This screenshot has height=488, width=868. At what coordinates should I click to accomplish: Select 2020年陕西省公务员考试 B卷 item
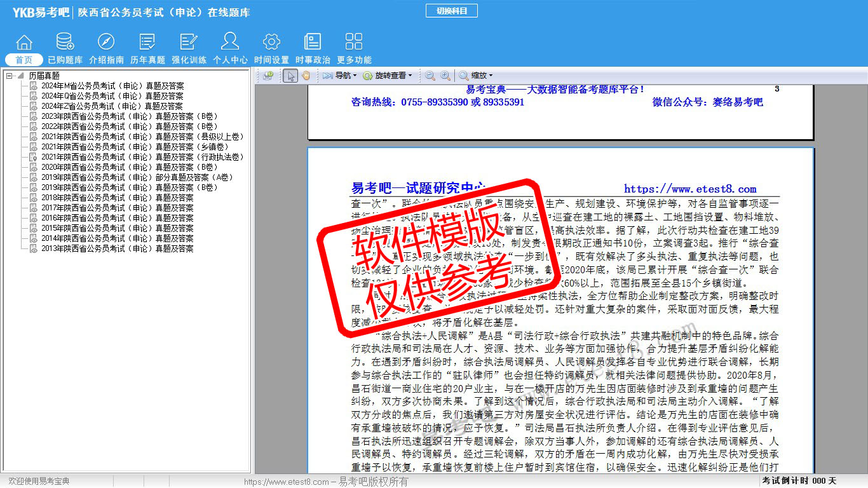pyautogui.click(x=130, y=167)
